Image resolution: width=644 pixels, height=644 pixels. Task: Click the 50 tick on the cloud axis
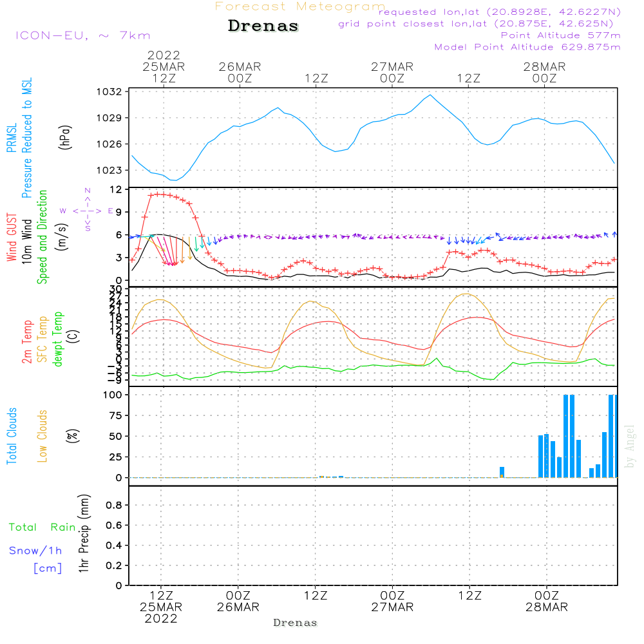[116, 436]
